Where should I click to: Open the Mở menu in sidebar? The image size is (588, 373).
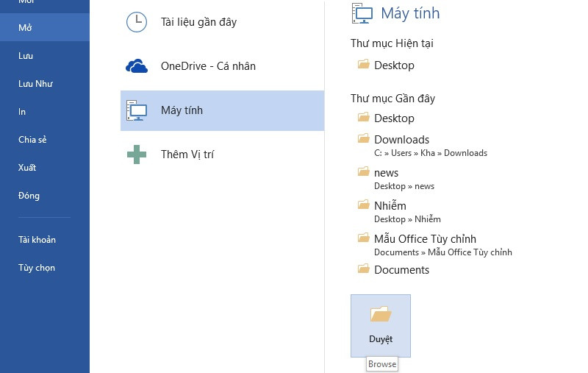[x=25, y=28]
